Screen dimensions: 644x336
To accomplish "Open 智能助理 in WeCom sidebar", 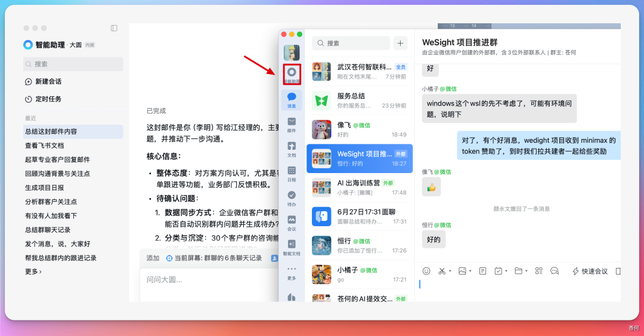I will (x=292, y=75).
